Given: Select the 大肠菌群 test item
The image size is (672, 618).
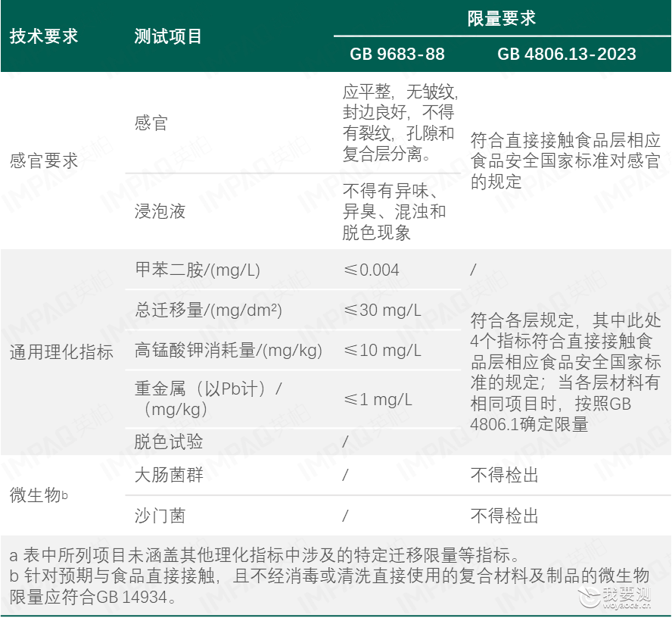Looking at the screenshot, I should [x=169, y=475].
